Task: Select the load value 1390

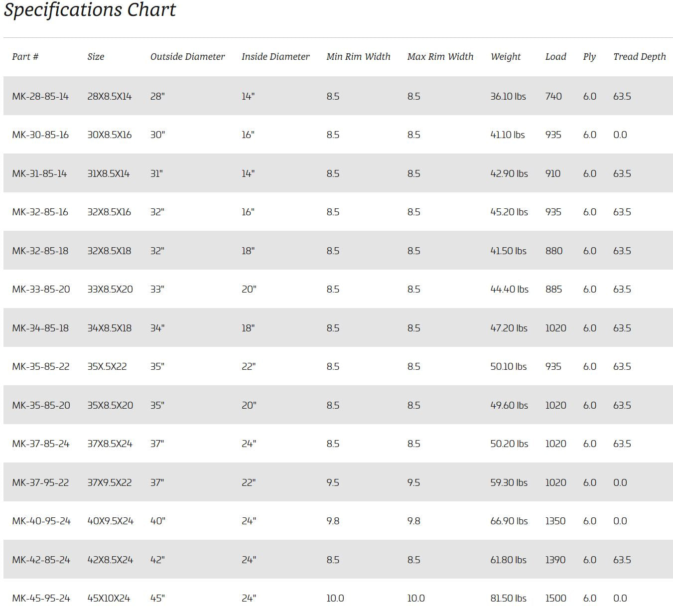Action: pyautogui.click(x=555, y=560)
